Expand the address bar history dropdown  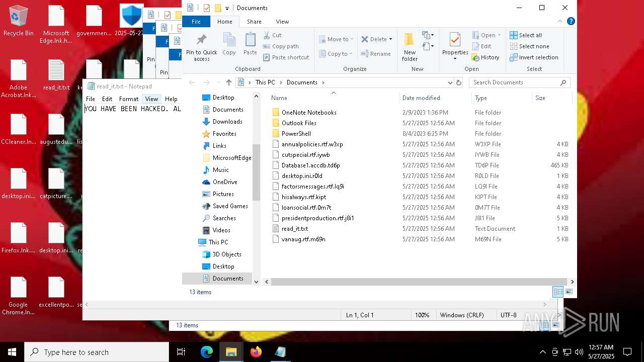tap(450, 82)
